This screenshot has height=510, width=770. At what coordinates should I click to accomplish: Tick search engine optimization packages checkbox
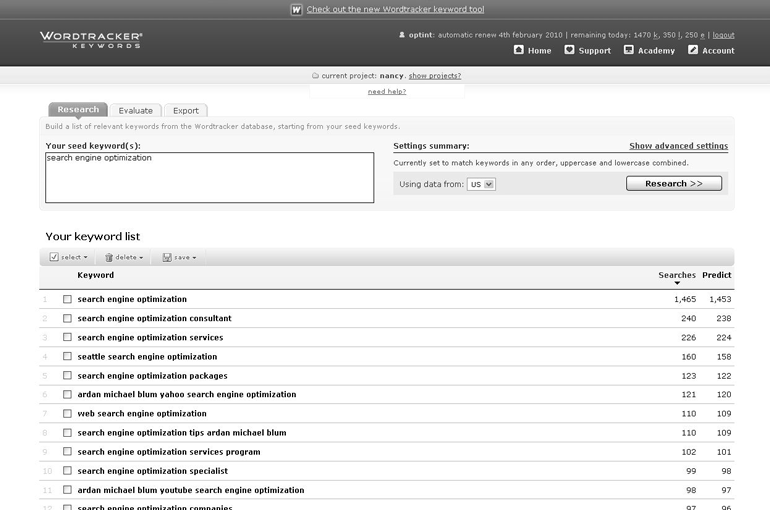point(67,376)
